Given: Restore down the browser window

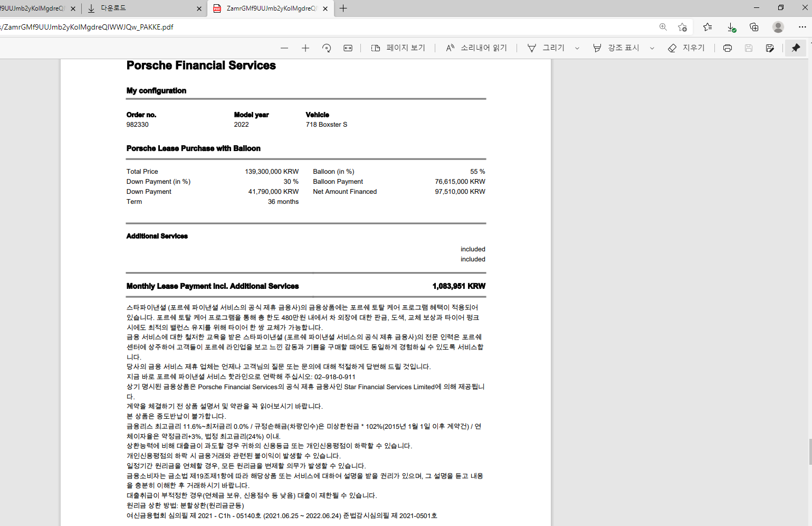Looking at the screenshot, I should point(781,7).
